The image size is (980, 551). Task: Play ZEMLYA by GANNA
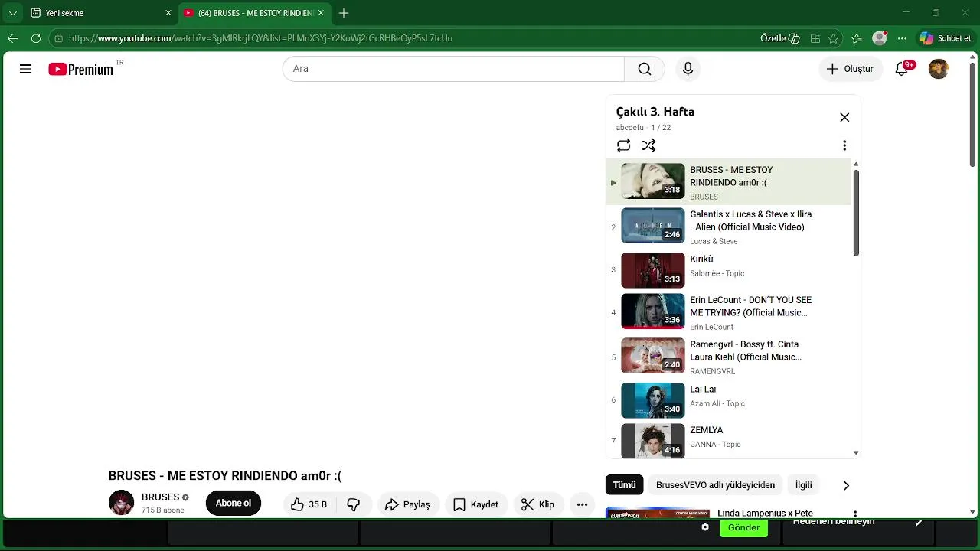(x=728, y=440)
